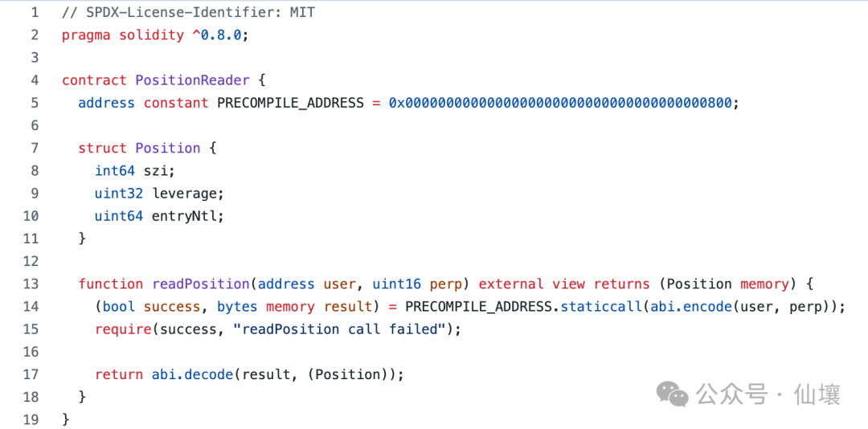The height and width of the screenshot is (429, 868).
Task: Click the long 0x precompile address literal
Action: [x=563, y=103]
